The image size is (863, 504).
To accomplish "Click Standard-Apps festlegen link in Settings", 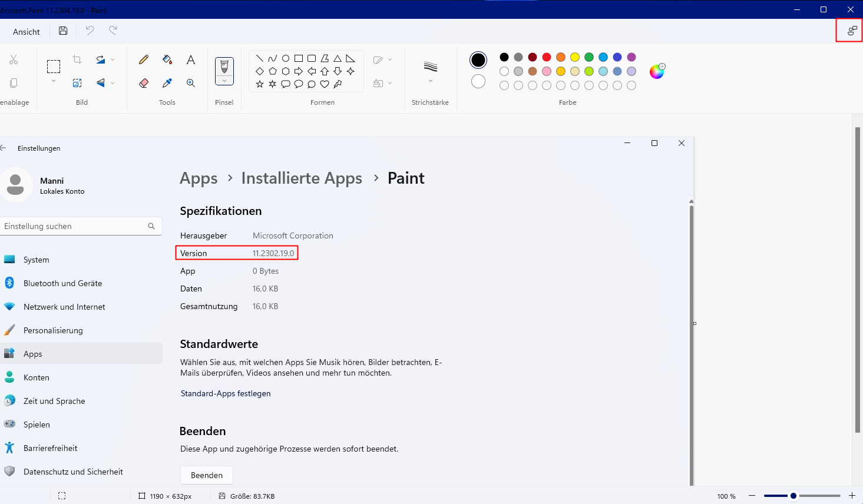I will click(x=226, y=393).
